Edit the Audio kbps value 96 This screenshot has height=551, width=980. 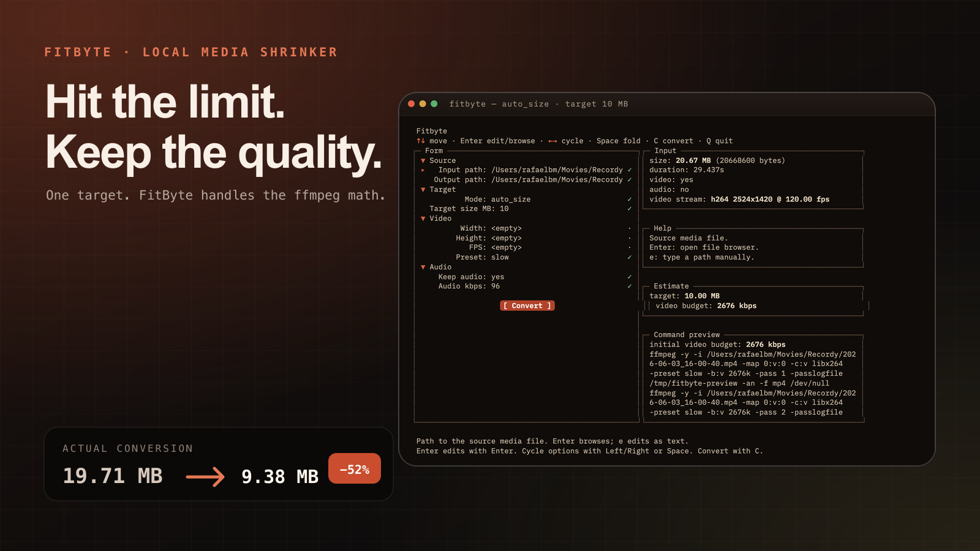496,287
